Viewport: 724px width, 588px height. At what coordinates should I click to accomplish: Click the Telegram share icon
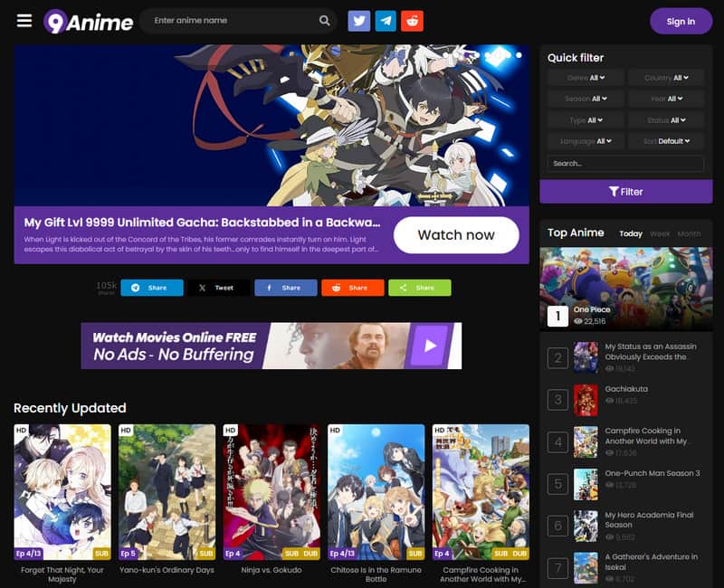click(386, 20)
